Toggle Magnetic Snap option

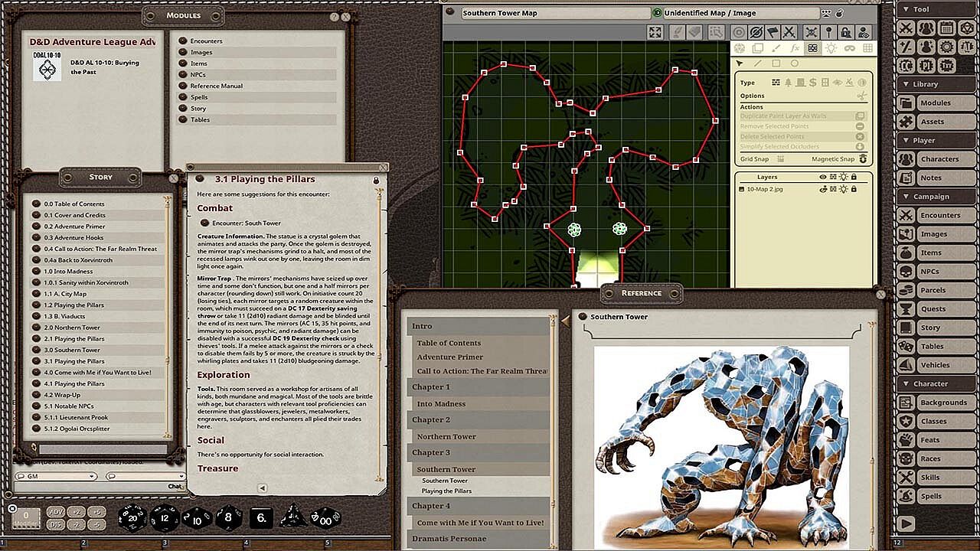coord(863,159)
